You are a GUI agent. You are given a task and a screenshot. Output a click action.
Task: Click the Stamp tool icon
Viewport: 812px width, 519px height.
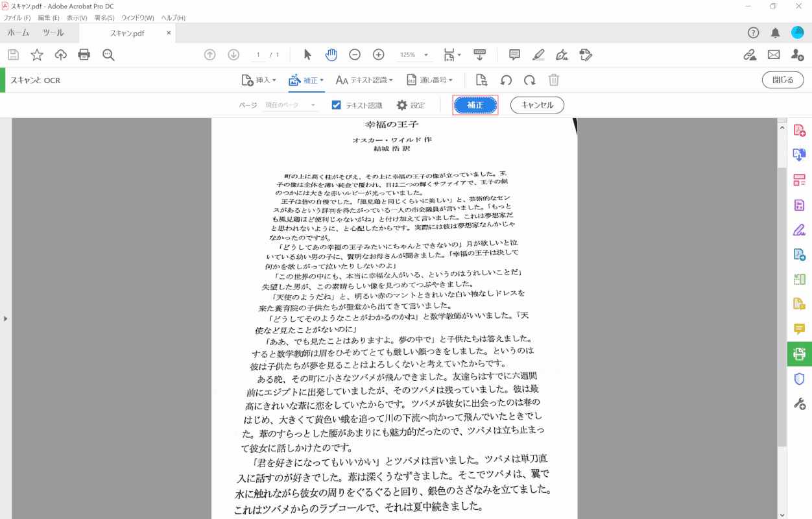tap(586, 55)
